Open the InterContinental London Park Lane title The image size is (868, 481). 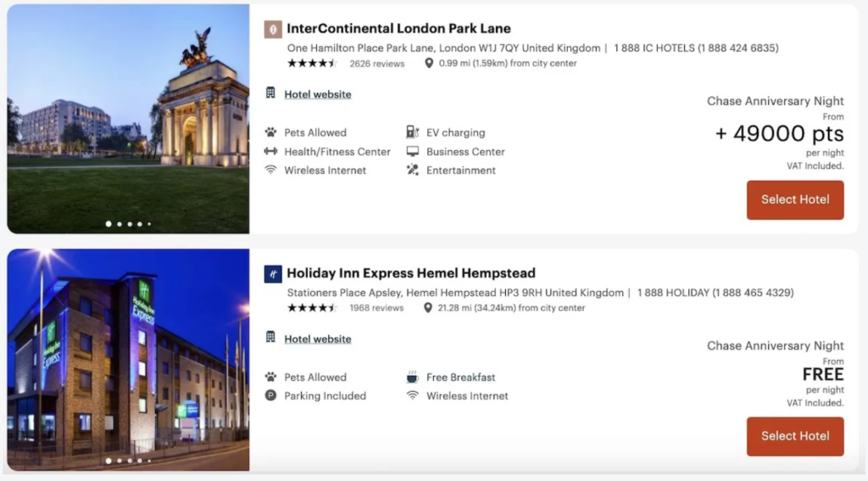(398, 28)
